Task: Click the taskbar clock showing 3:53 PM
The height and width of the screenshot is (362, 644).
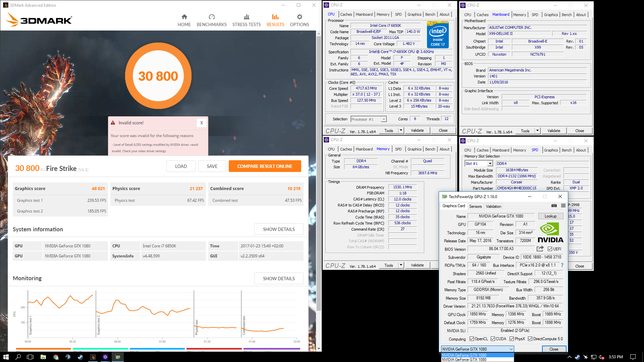Action: pyautogui.click(x=615, y=357)
